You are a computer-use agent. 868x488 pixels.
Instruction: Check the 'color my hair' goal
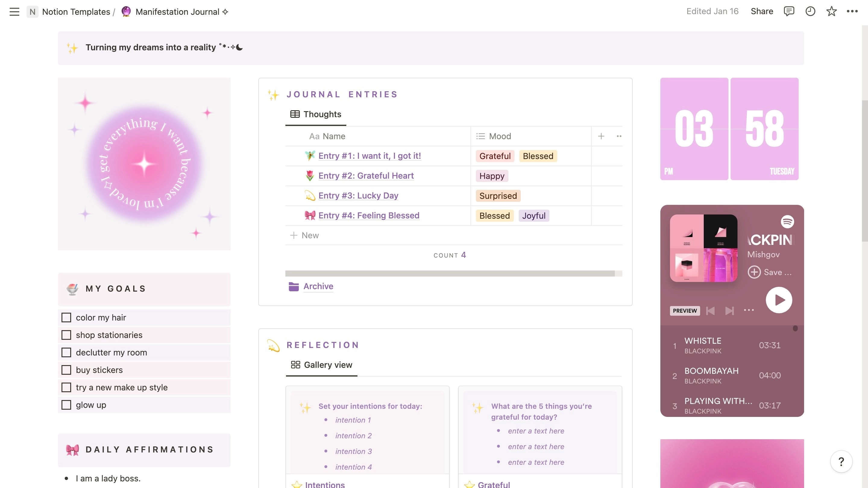pyautogui.click(x=66, y=318)
